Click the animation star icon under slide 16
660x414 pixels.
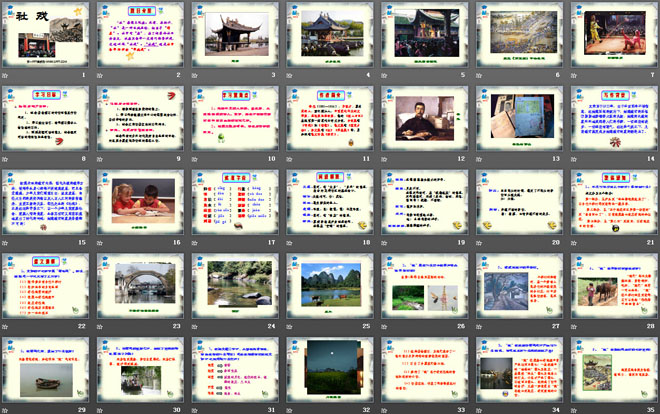[100, 243]
